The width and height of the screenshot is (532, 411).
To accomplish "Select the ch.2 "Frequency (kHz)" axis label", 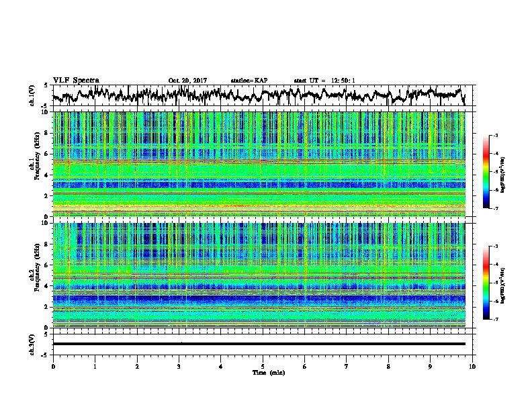I will pos(37,267).
